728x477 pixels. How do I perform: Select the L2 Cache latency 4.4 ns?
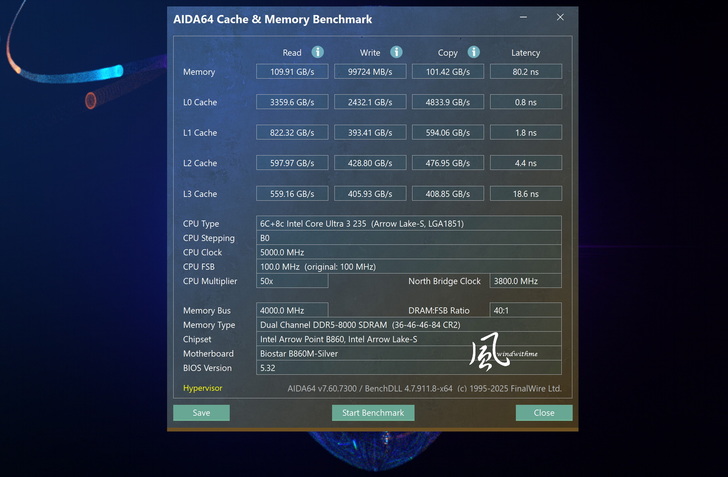tap(526, 163)
